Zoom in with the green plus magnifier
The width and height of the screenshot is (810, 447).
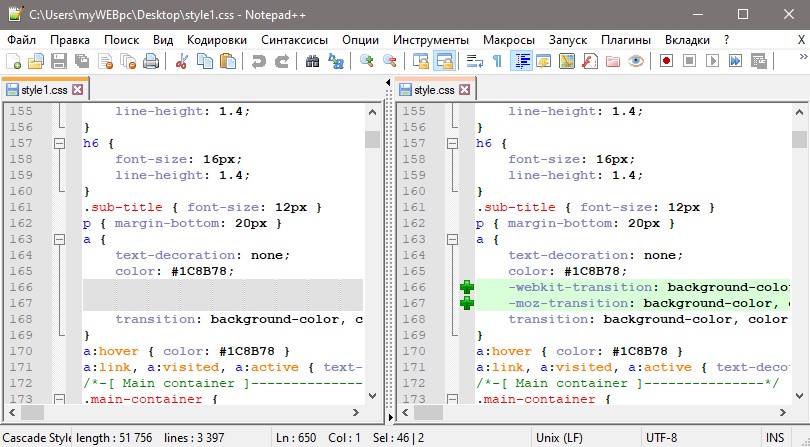click(367, 61)
